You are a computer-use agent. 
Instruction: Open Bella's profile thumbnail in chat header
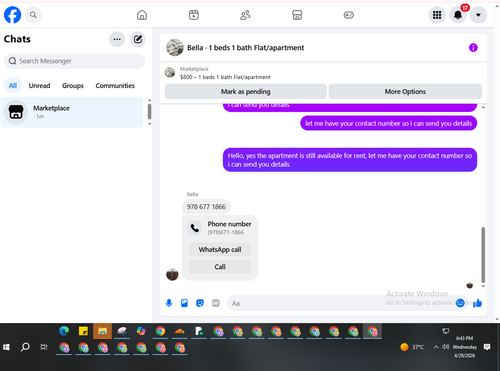pos(175,48)
